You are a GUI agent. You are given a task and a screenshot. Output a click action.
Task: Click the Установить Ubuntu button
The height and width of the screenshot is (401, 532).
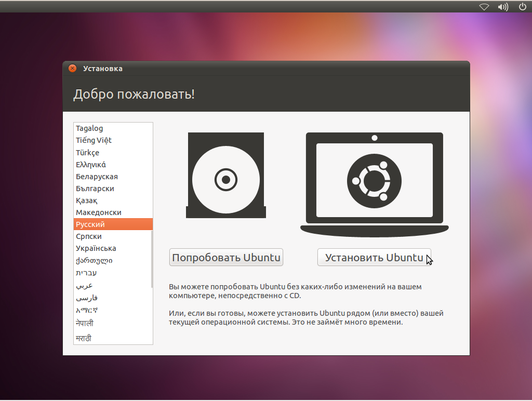(x=374, y=258)
